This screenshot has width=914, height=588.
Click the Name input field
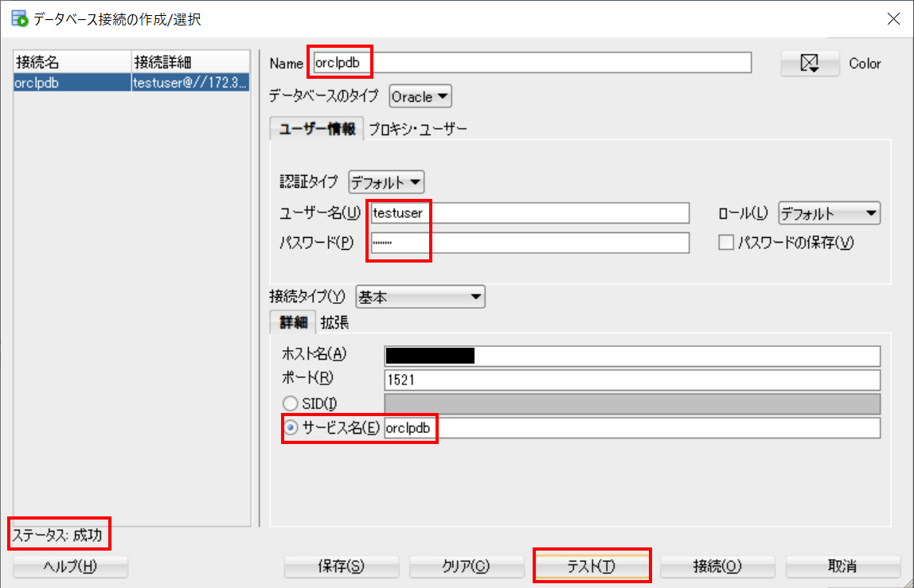(x=532, y=62)
